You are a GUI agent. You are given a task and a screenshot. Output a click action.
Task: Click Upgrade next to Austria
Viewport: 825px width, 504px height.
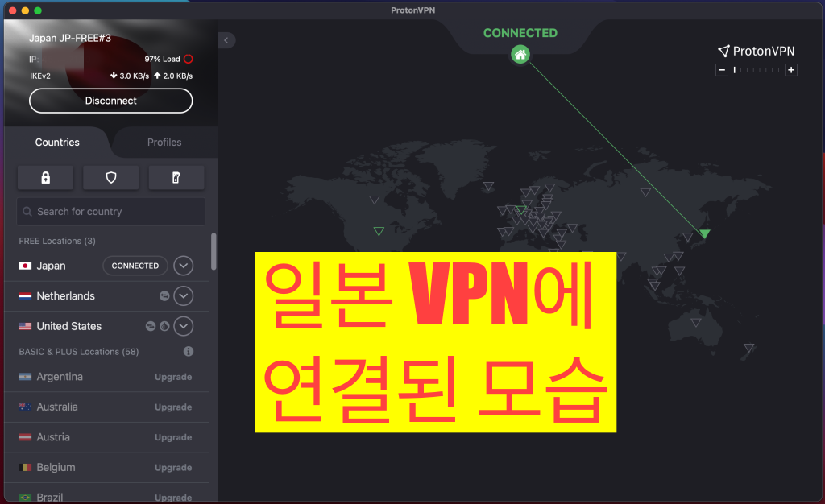(173, 437)
